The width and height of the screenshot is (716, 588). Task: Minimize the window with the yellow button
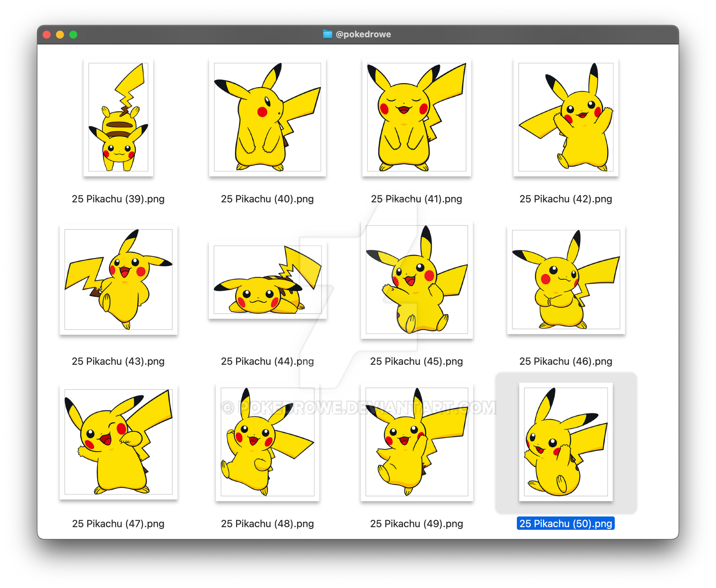pos(60,35)
